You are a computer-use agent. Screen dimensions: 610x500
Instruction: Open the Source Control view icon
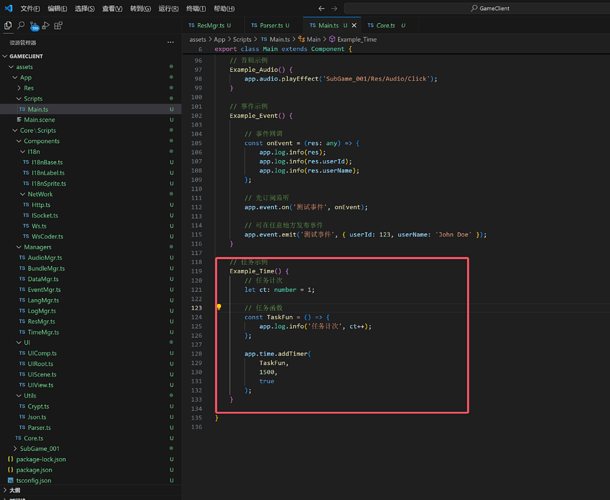pos(34,26)
